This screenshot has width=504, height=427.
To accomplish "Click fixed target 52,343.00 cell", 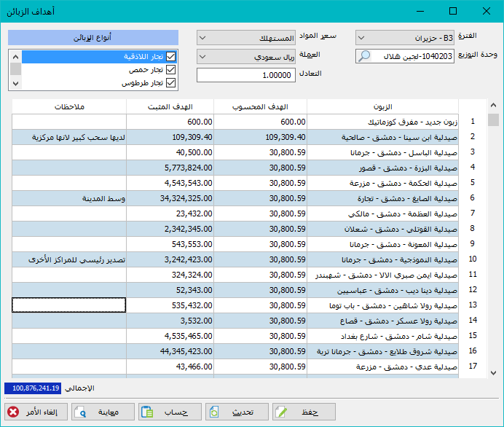I will pos(170,290).
